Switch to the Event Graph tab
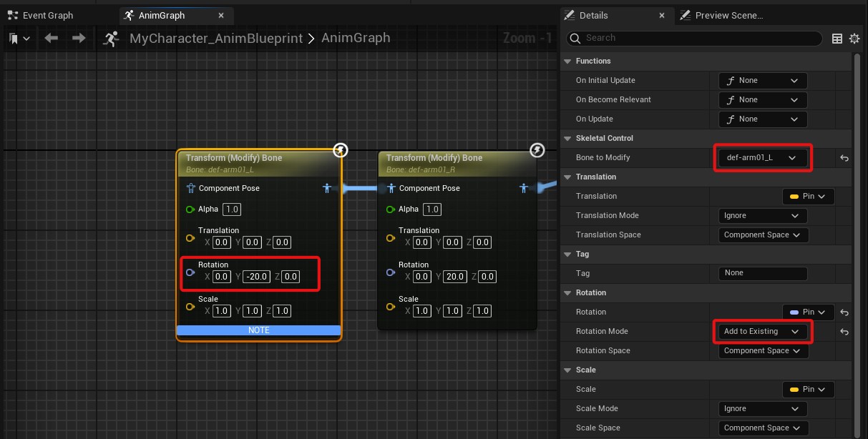 pos(47,15)
